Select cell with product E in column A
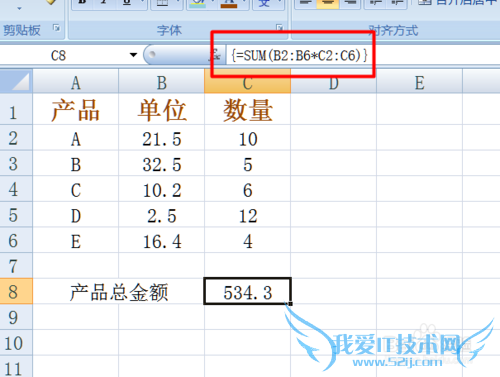Screen dimensions: 500x377 pyautogui.click(x=76, y=240)
